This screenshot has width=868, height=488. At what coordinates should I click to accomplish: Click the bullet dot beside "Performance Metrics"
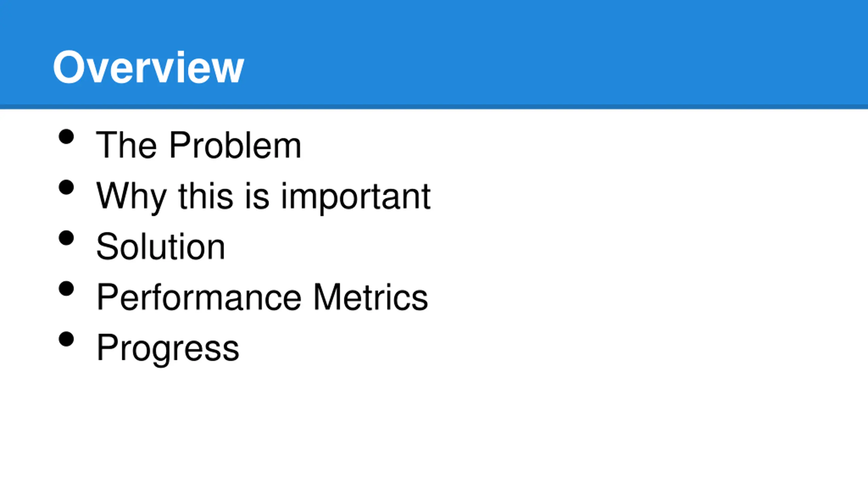tap(66, 289)
